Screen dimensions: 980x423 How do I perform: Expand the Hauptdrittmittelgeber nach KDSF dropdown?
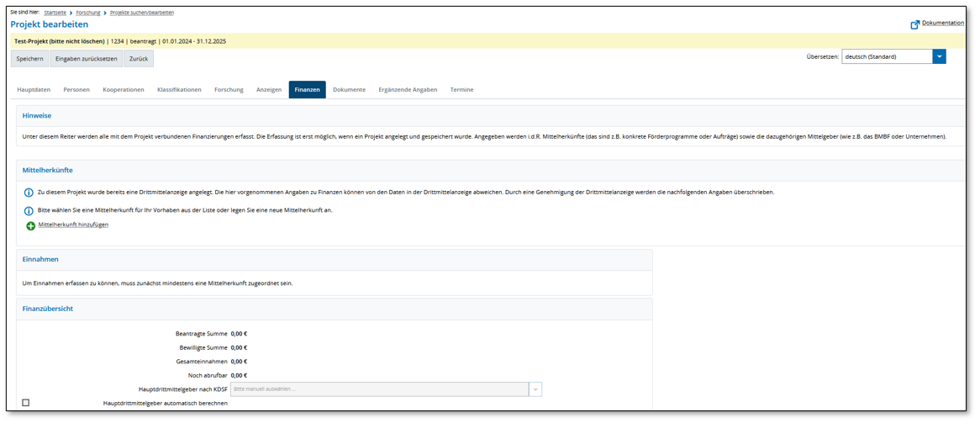535,389
